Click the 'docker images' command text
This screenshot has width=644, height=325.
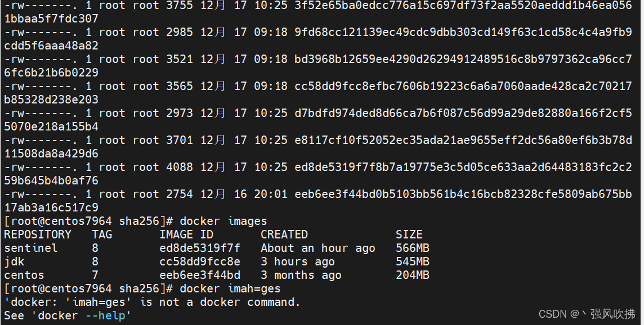[223, 221]
